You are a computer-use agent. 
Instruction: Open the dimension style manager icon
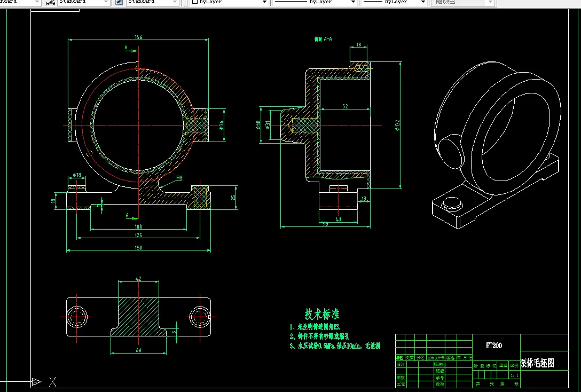click(51, 2)
